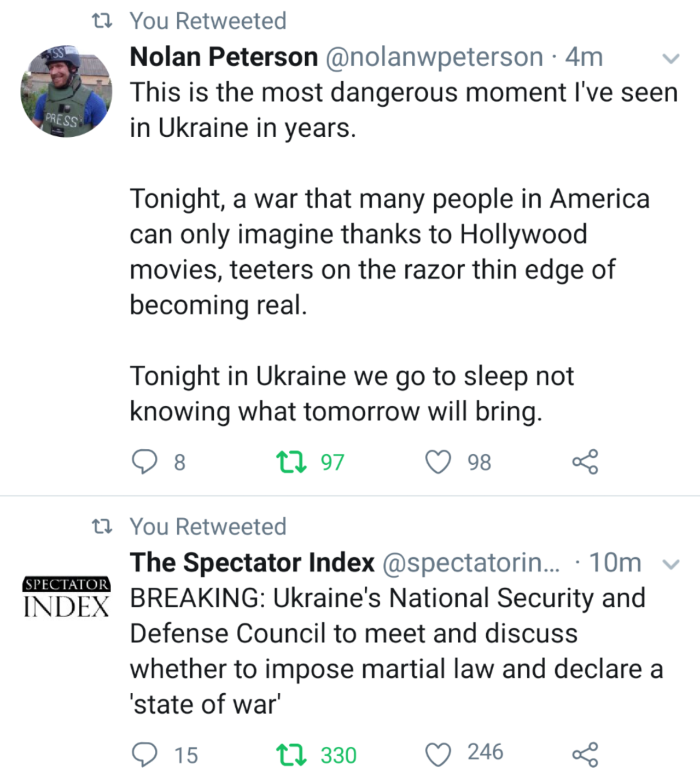The width and height of the screenshot is (700, 772).
Task: Open dropdown menu on Nolan Peterson's tweet
Action: pos(670,58)
